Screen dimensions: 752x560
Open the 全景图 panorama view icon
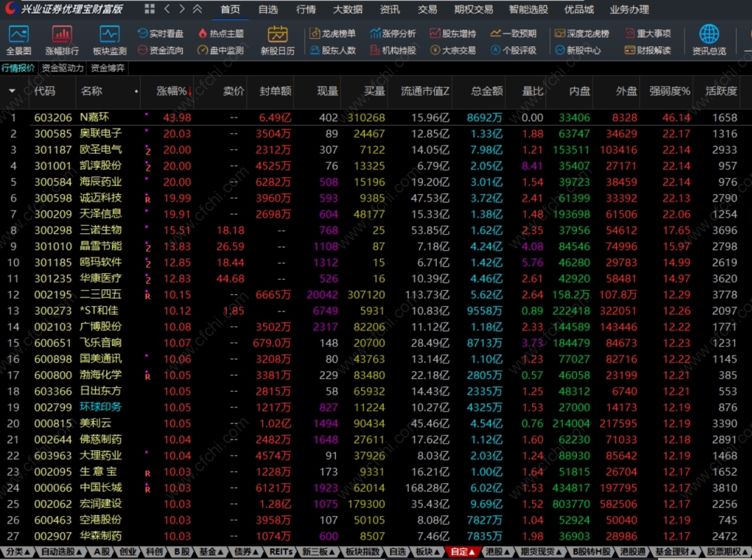[x=19, y=41]
